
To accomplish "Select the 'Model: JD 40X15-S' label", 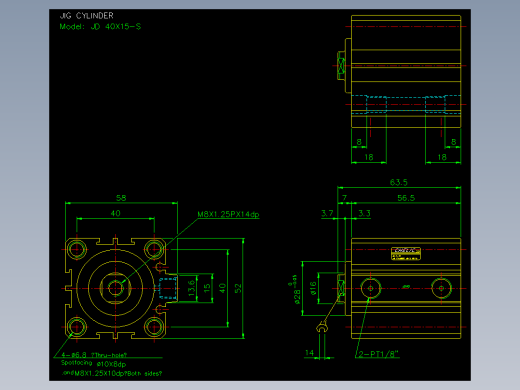I will pyautogui.click(x=100, y=27).
